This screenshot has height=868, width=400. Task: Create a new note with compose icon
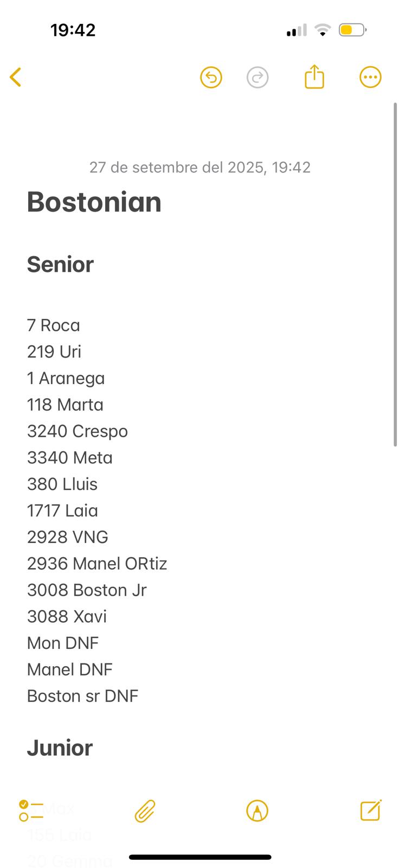[371, 810]
